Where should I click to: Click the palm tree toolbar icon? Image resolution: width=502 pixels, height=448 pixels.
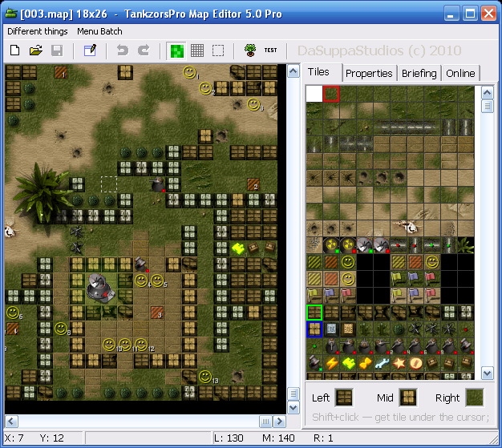pos(250,50)
